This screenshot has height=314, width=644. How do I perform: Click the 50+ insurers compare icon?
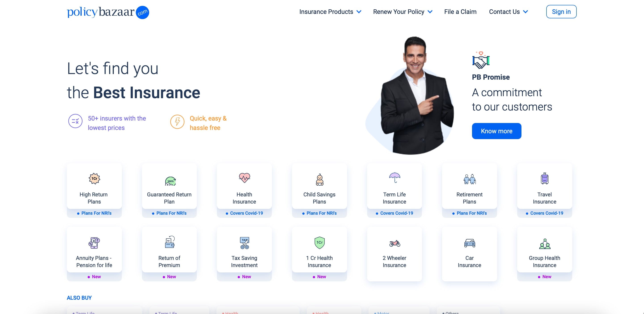pyautogui.click(x=75, y=121)
